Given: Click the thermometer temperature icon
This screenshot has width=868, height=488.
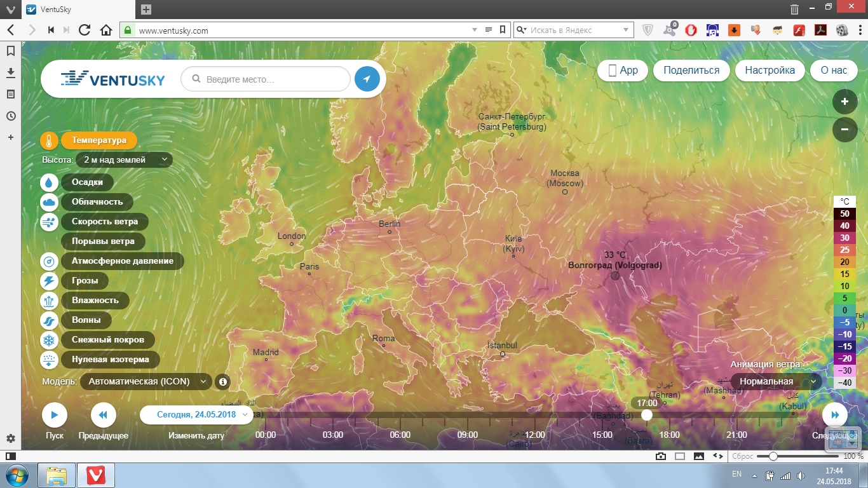Looking at the screenshot, I should pyautogui.click(x=50, y=140).
